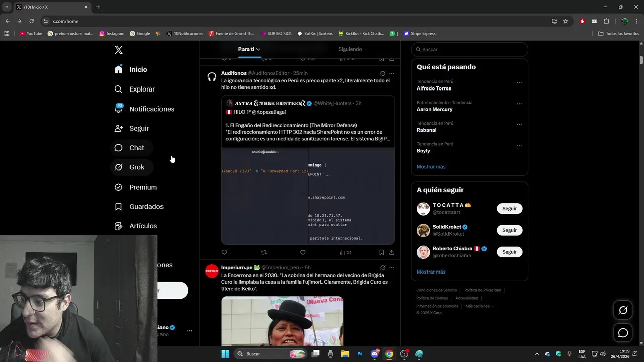
Task: Click the X logo in sidebar
Action: click(119, 50)
